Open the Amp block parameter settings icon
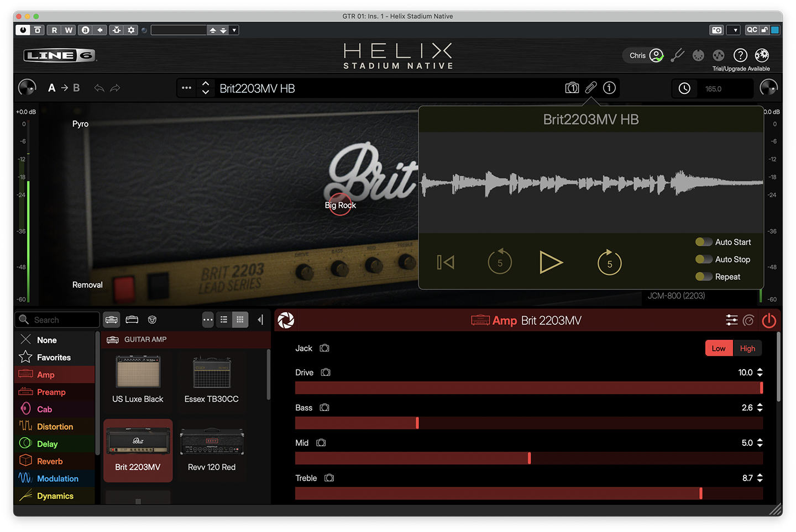796x532 pixels. (731, 320)
